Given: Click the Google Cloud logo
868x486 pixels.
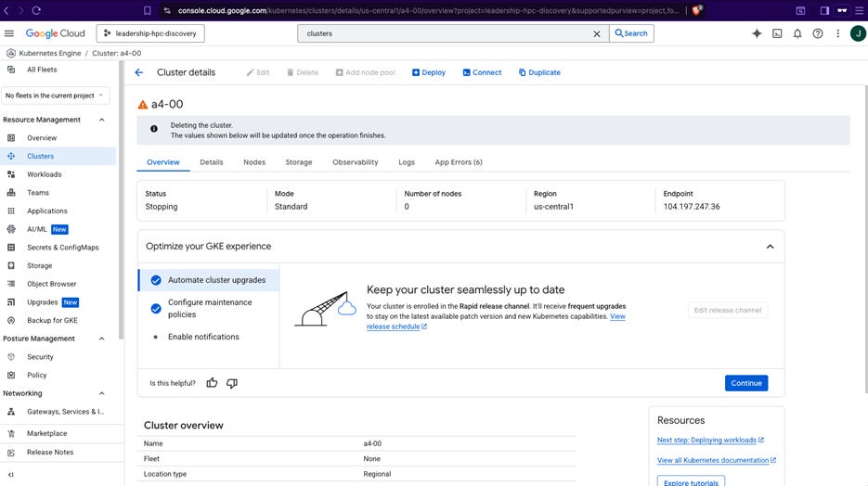Looking at the screenshot, I should pyautogui.click(x=56, y=33).
